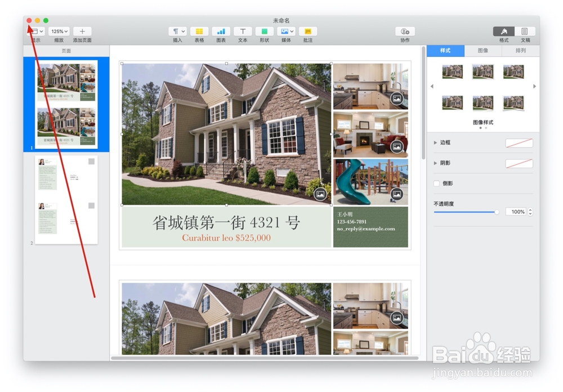Image resolution: width=563 pixels, height=392 pixels.
Task: Click the phone number 123-456-7891
Action: click(x=351, y=222)
